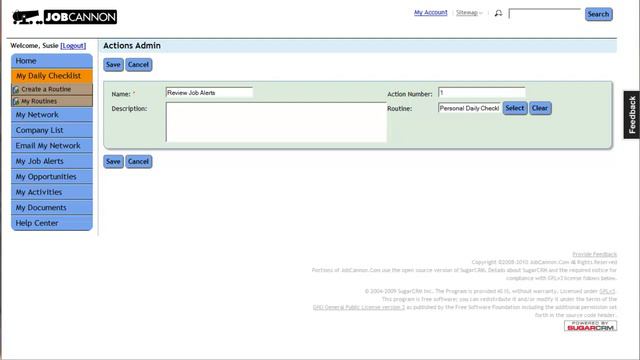Click the Actions Admin heading
This screenshot has height=360, width=640.
tap(132, 46)
